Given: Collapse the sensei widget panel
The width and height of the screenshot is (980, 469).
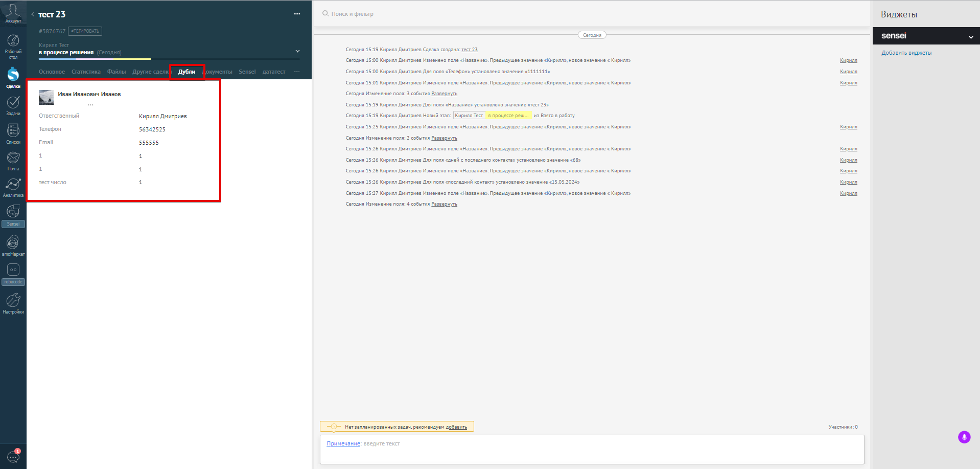Looking at the screenshot, I should [971, 37].
